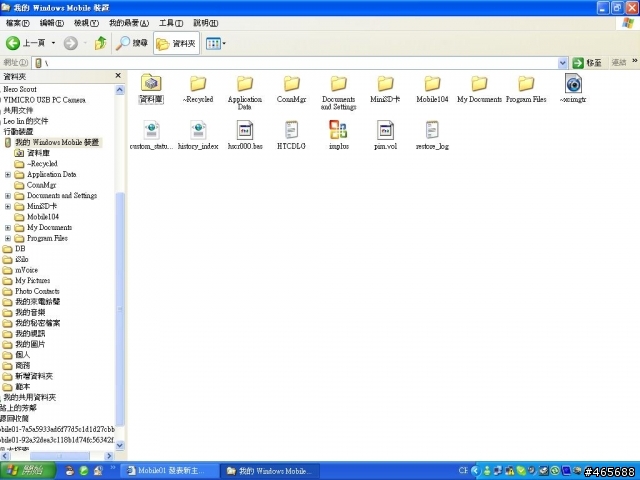Expand Program Files in folder tree
Viewport: 640px width, 480px height.
[8, 238]
